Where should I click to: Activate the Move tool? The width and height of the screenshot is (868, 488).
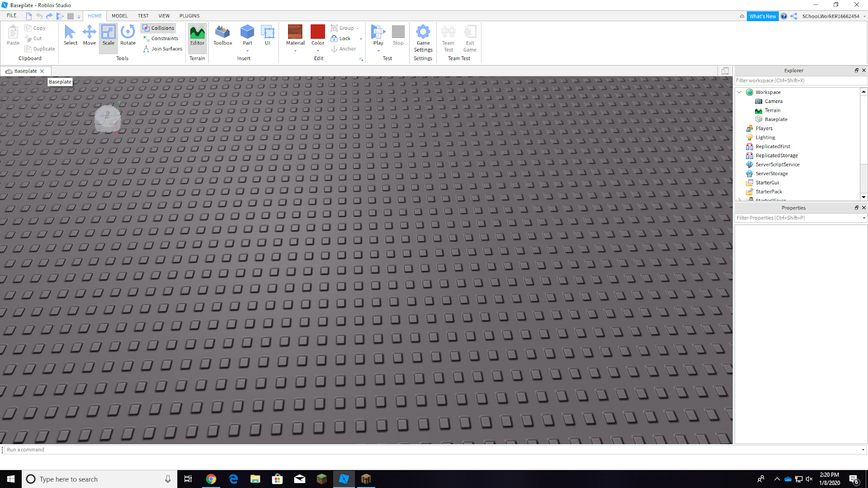pos(90,35)
